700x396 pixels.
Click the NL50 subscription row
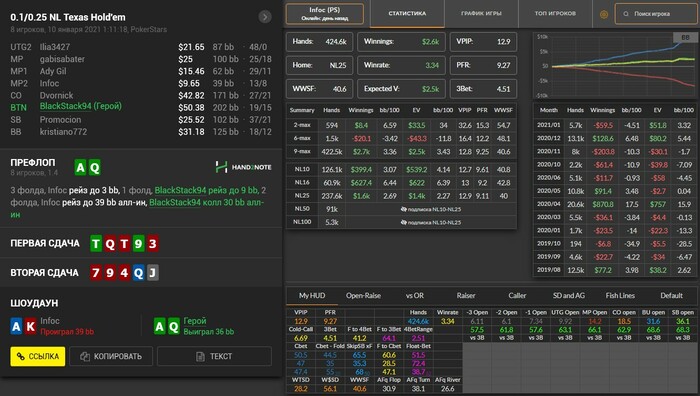[401, 209]
